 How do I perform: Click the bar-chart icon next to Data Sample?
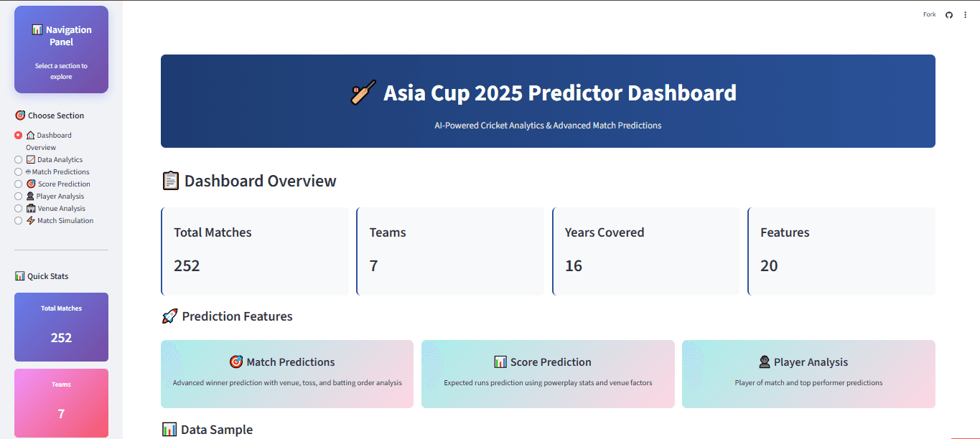coord(169,428)
